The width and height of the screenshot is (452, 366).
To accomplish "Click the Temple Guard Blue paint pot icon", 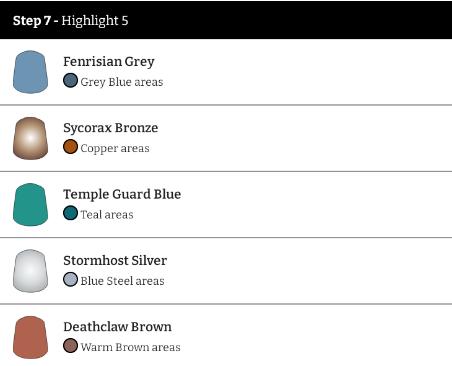I will (x=30, y=205).
